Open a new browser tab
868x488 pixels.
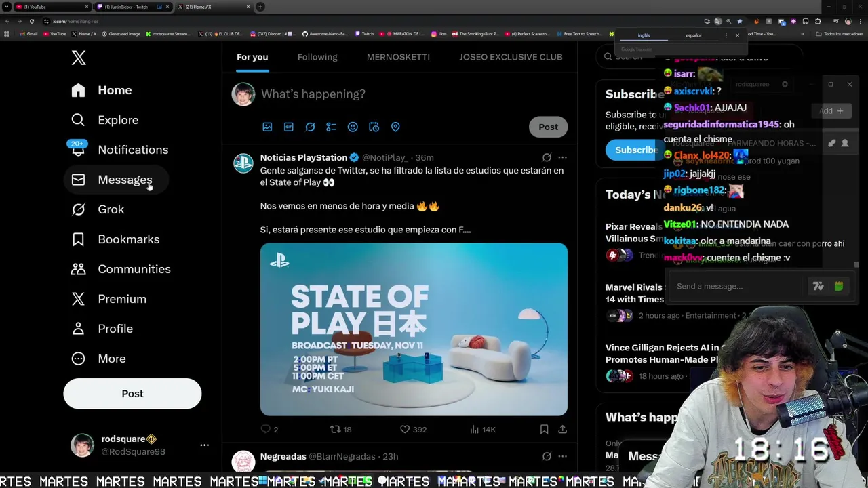point(260,7)
